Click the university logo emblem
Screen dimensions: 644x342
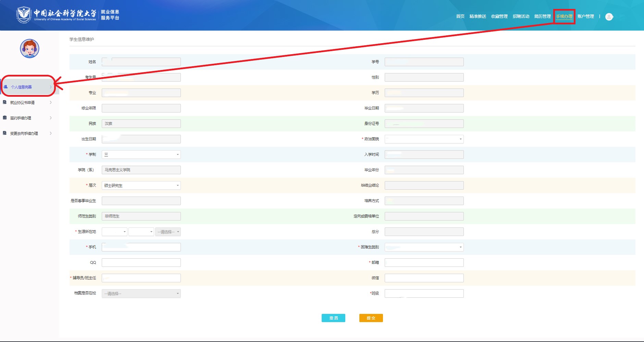24,15
